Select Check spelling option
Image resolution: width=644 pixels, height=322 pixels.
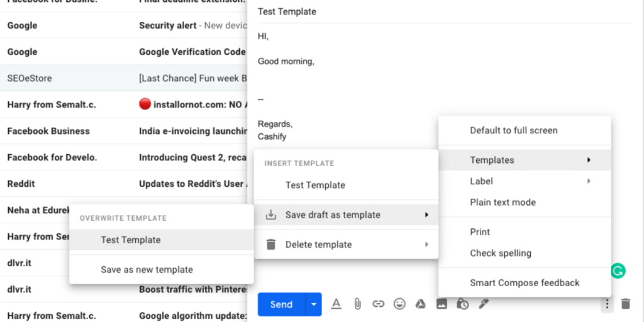point(525,253)
